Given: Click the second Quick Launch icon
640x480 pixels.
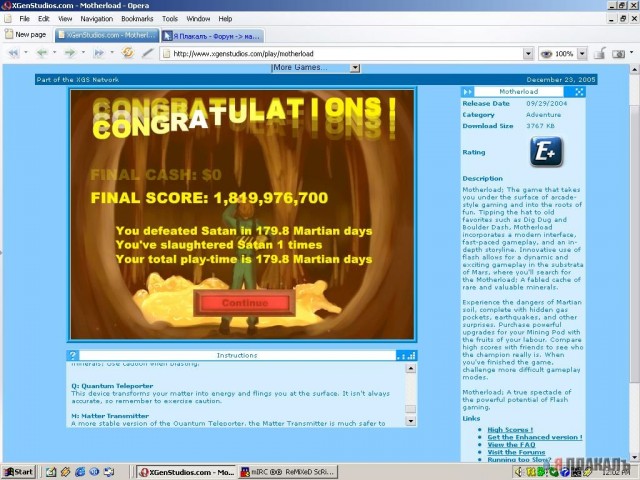Looking at the screenshot, I should pyautogui.click(x=65, y=472).
